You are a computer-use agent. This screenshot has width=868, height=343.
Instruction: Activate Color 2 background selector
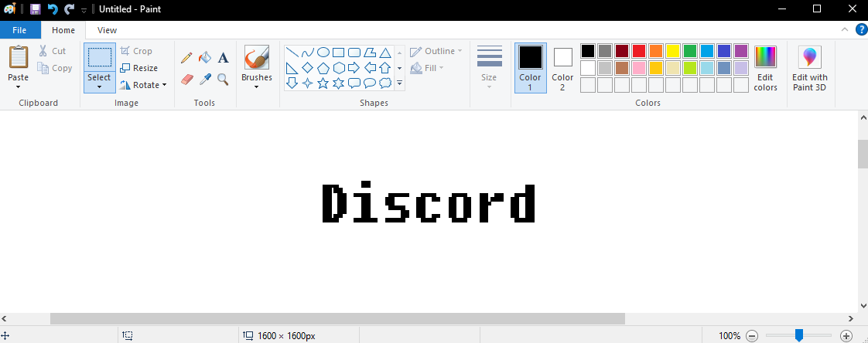click(562, 67)
